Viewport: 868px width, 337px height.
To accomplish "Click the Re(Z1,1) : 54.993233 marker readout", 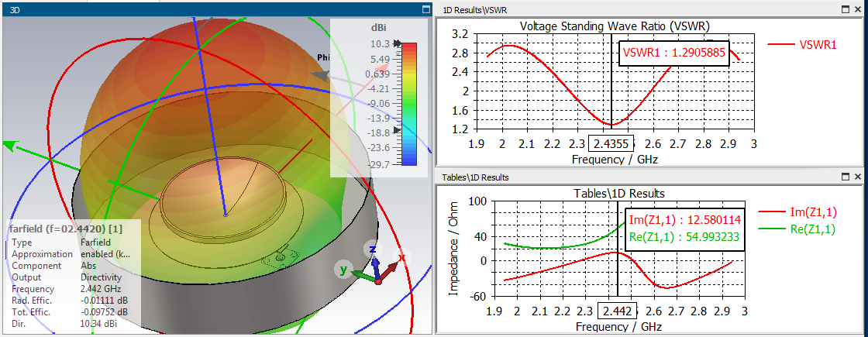I will (685, 237).
